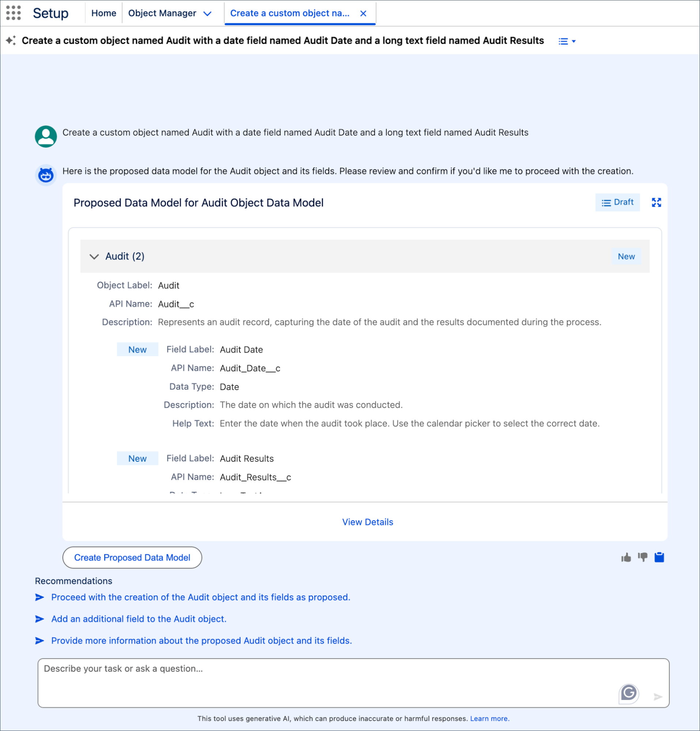Open the Salesforce app launcher waffle icon
Viewport: 700px width, 731px height.
coord(14,13)
